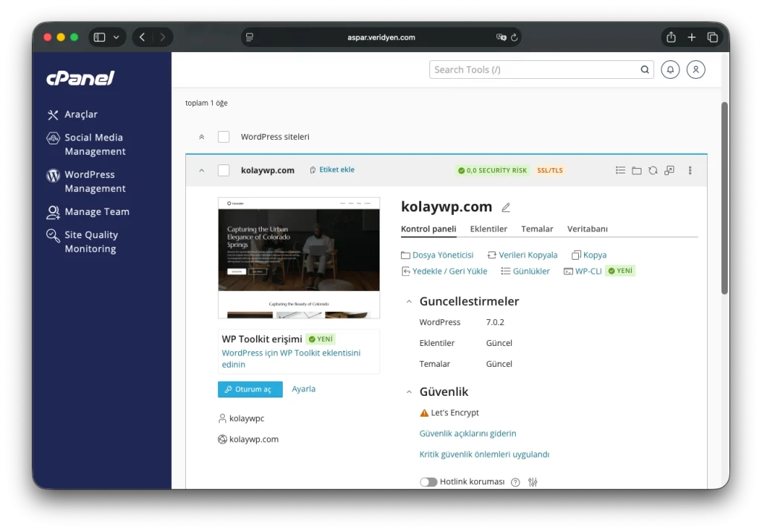Show Safari tab overview icon

(x=712, y=37)
